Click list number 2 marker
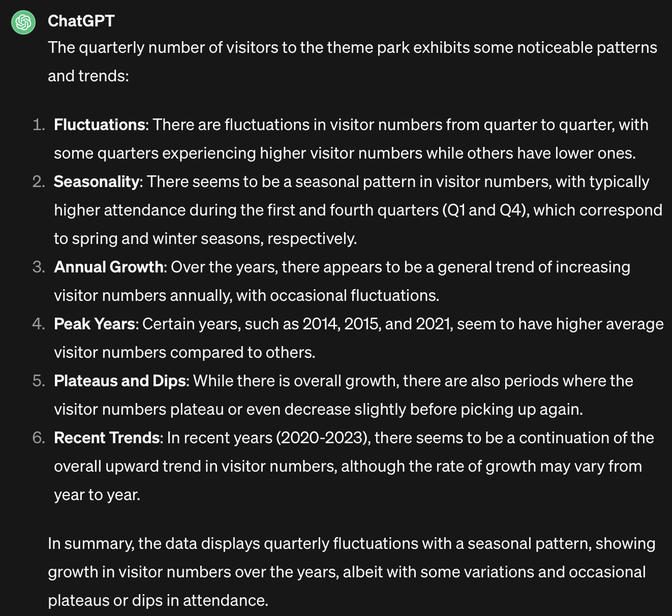The image size is (672, 616). [39, 182]
